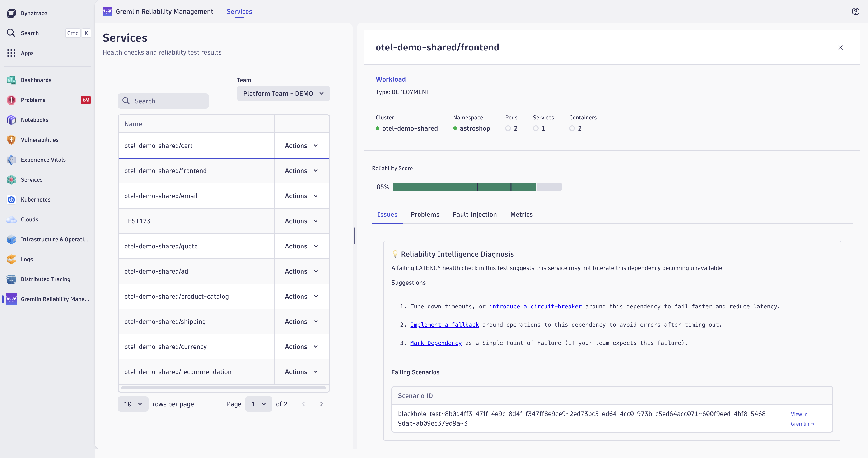
Task: Expand Actions for otel-demo-shared/shipping
Action: [302, 321]
